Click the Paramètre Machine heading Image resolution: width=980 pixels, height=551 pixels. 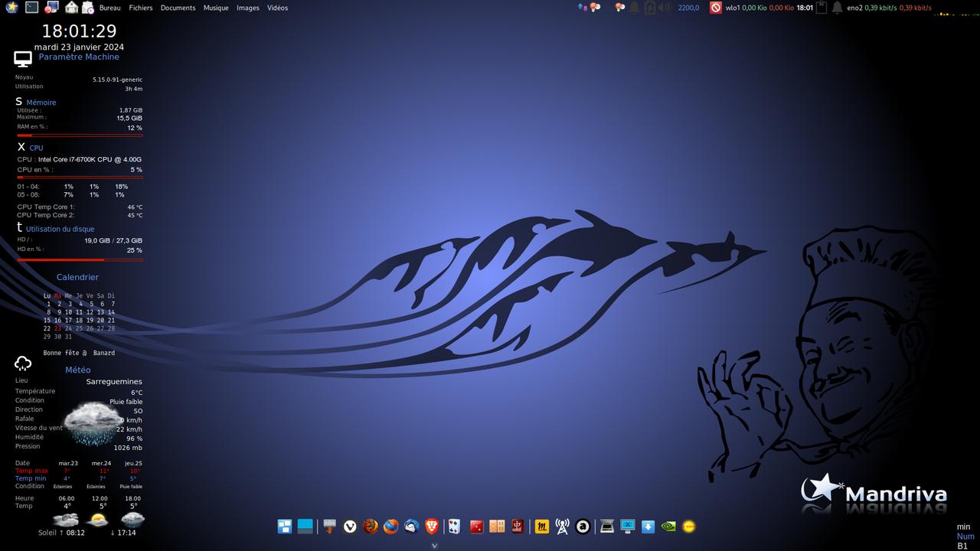(79, 57)
